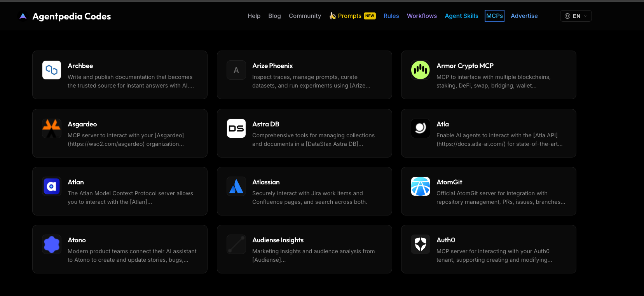The height and width of the screenshot is (296, 644).
Task: Click the Arize Phoenix description about traces
Action: (x=311, y=81)
